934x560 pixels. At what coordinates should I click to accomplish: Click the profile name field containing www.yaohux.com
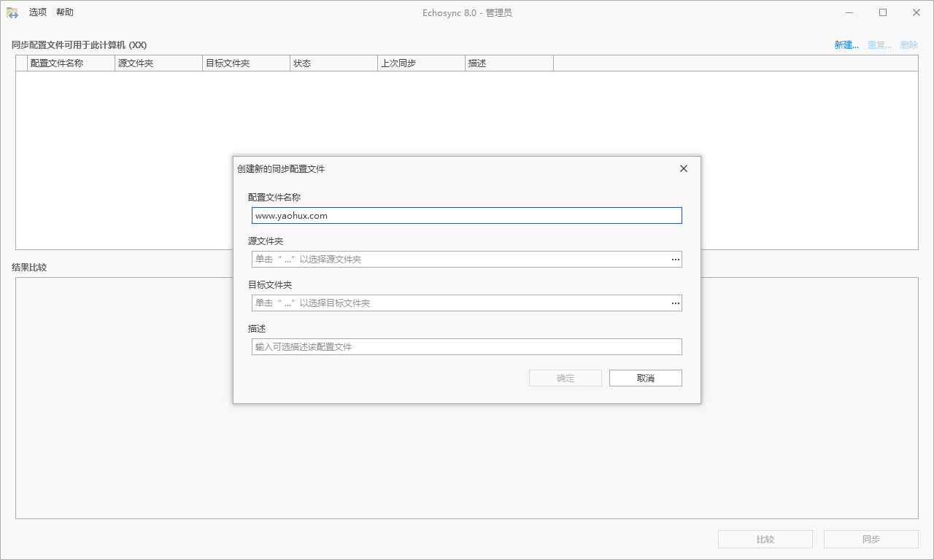(x=467, y=215)
